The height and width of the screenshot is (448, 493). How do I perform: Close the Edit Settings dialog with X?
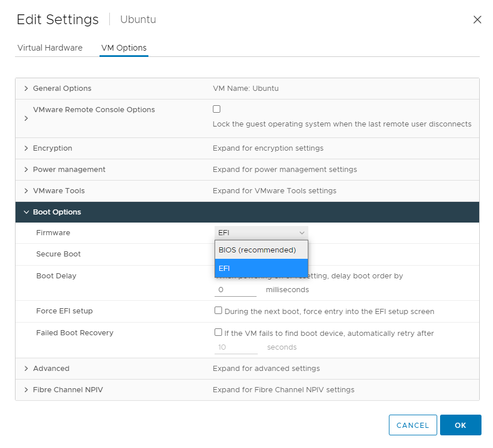(477, 20)
